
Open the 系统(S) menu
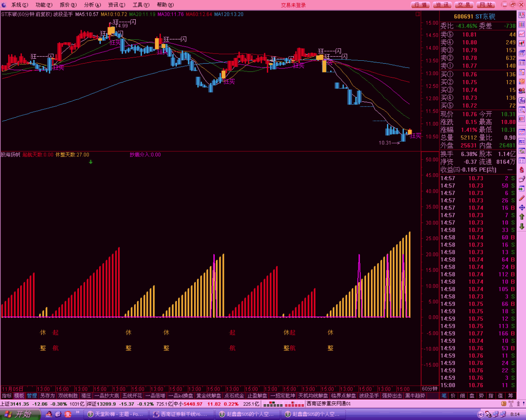tap(19, 5)
